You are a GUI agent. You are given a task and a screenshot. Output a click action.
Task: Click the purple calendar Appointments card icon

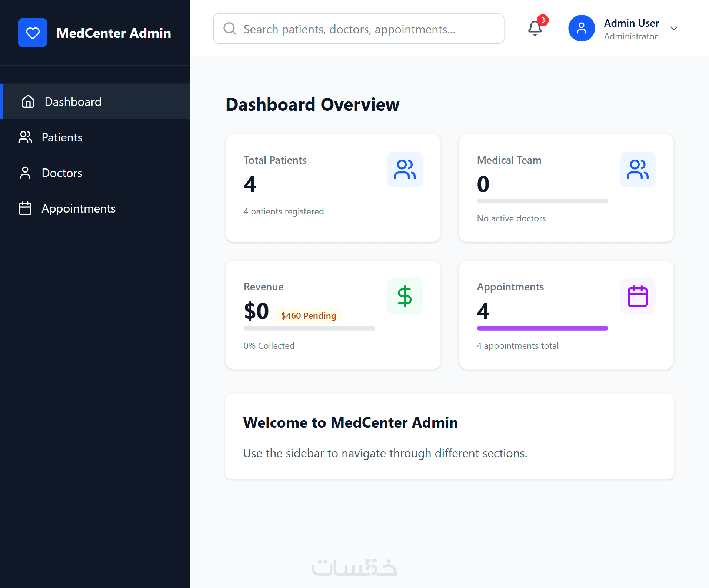[638, 296]
